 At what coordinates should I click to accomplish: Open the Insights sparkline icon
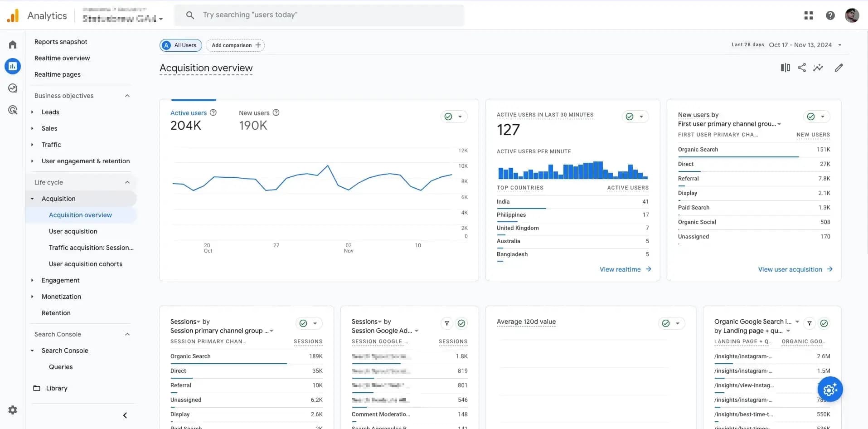point(818,68)
